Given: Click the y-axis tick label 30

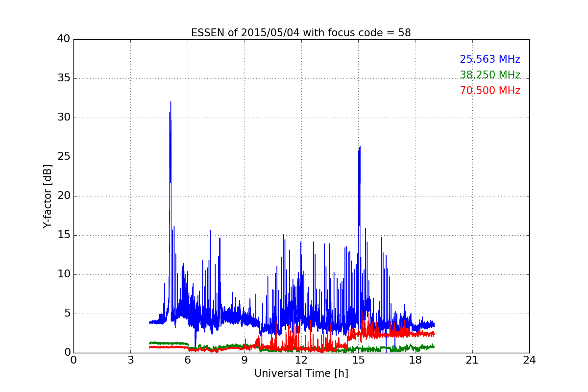Looking at the screenshot, I should (64, 118).
